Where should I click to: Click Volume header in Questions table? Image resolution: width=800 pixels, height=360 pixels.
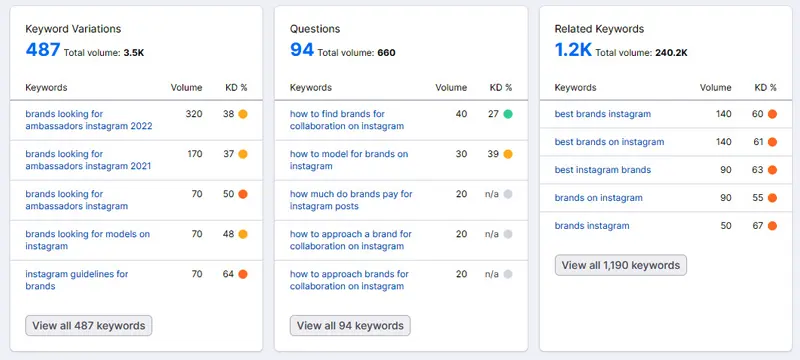(x=451, y=88)
